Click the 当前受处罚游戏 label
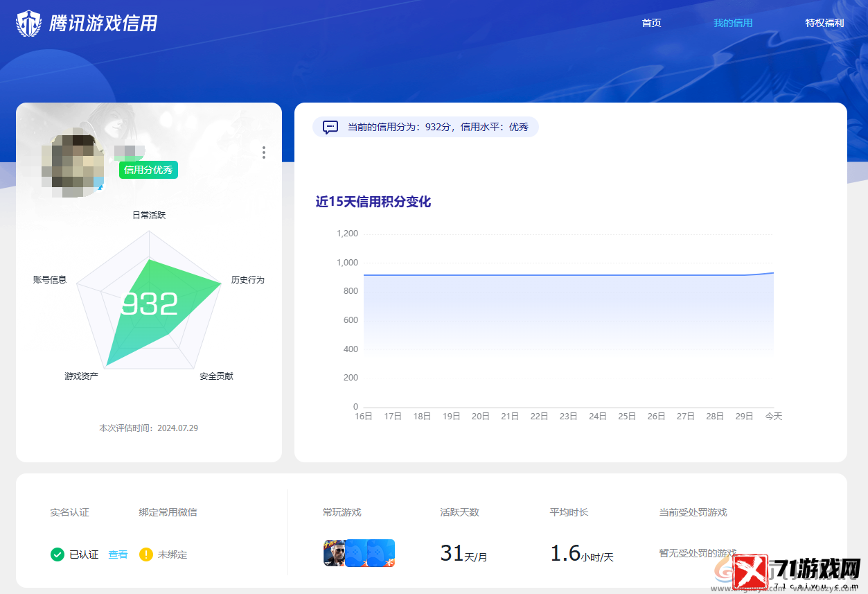The width and height of the screenshot is (868, 594). [x=693, y=513]
